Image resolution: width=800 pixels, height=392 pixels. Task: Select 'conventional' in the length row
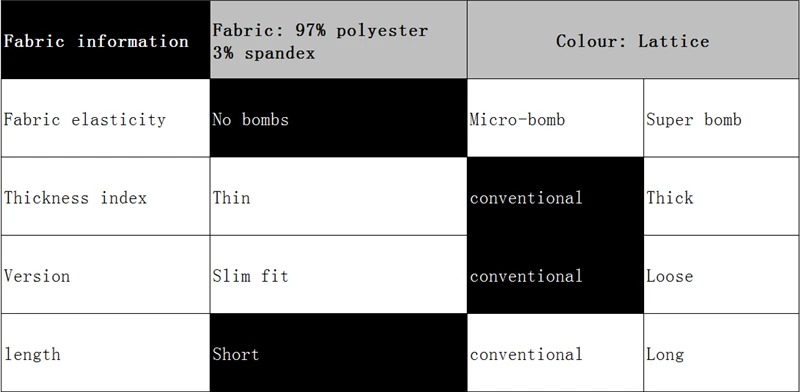(555, 353)
